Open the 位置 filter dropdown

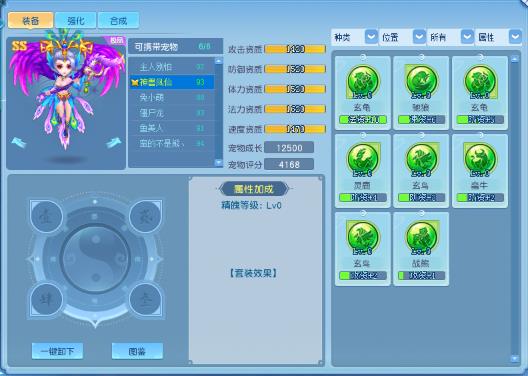[419, 37]
